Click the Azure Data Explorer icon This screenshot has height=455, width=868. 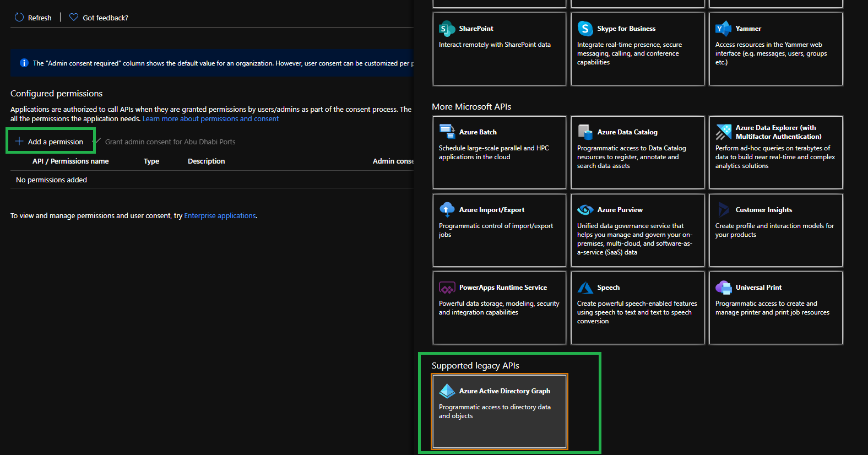coord(723,132)
